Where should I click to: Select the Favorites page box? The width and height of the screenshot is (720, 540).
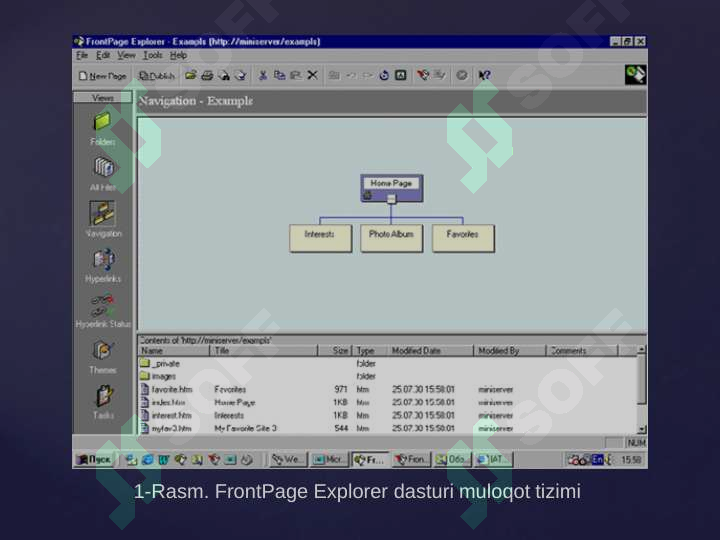463,238
